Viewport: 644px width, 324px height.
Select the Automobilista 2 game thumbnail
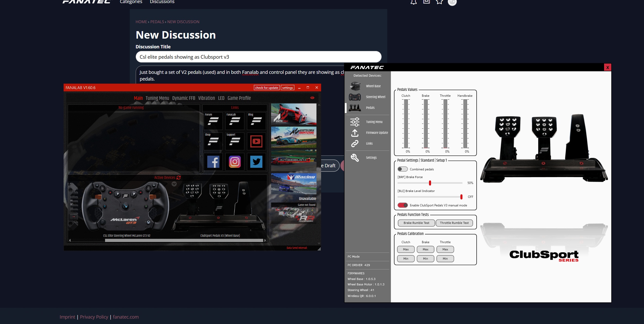point(294,160)
